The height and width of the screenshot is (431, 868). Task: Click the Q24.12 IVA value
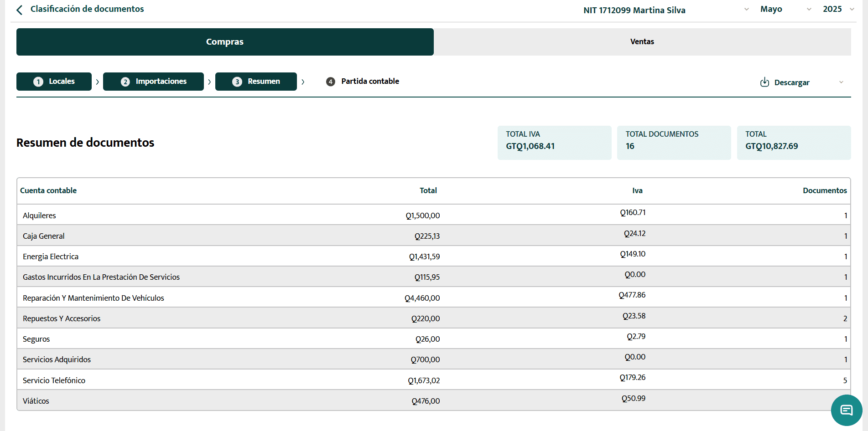(x=634, y=233)
